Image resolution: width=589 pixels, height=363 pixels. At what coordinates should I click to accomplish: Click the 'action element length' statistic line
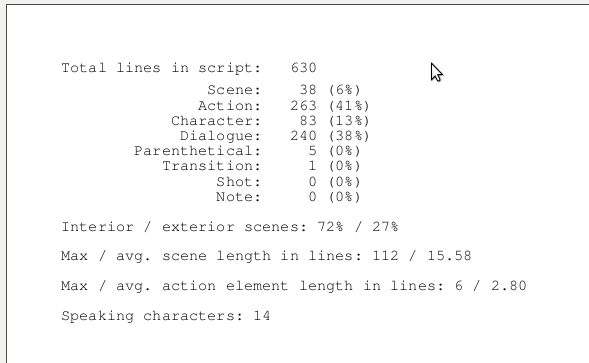pyautogui.click(x=294, y=286)
